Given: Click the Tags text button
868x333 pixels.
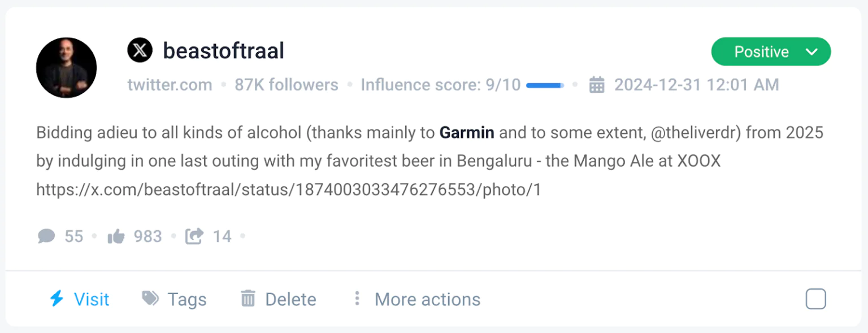Looking at the screenshot, I should coord(187,299).
